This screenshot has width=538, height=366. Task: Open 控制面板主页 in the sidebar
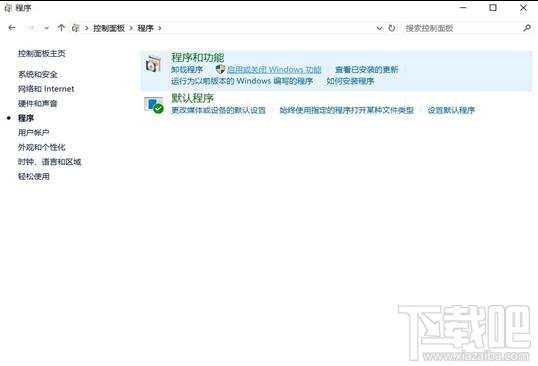(x=42, y=54)
